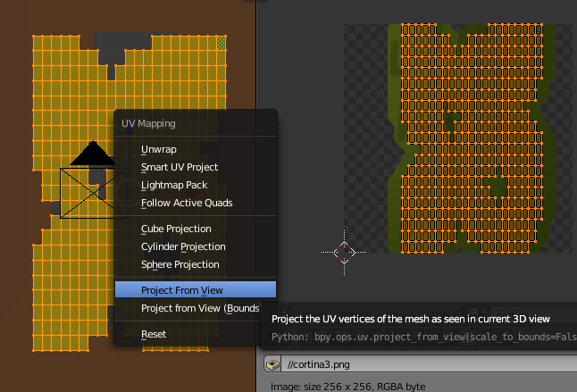Click the //cortina3.png file path field
The width and height of the screenshot is (577, 392).
click(x=429, y=364)
